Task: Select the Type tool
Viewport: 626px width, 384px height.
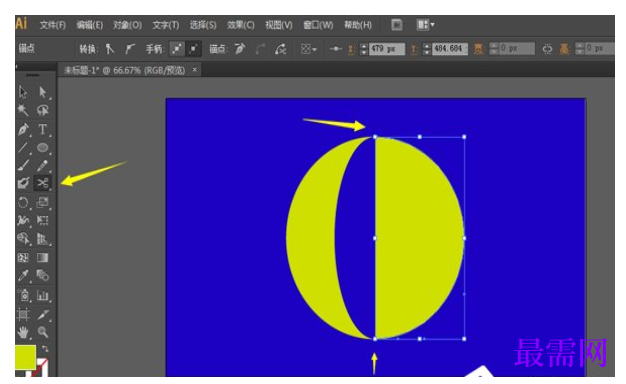Action: (x=42, y=129)
